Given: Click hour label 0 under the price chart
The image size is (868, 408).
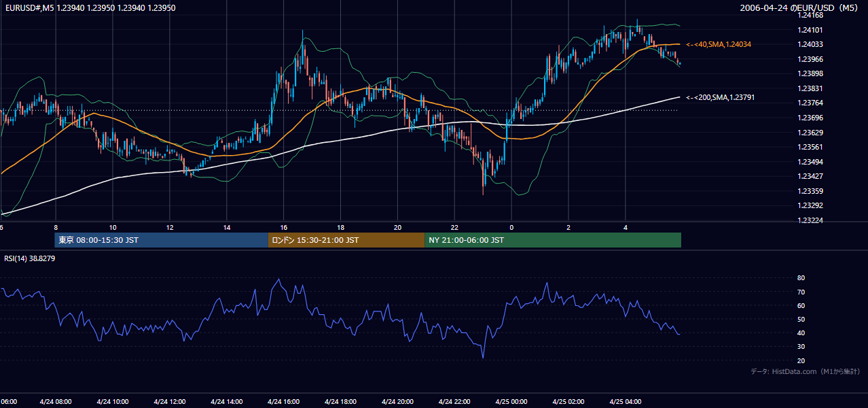Looking at the screenshot, I should pyautogui.click(x=511, y=228).
